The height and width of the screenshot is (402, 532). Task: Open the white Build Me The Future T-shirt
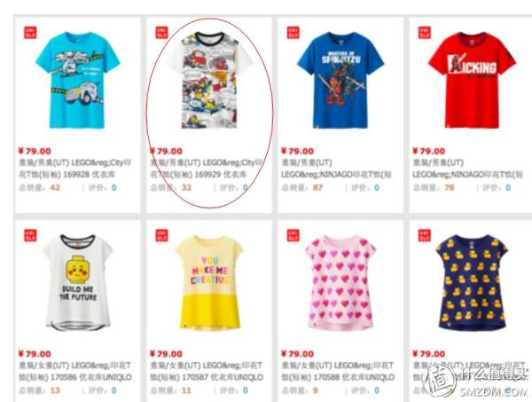pos(78,282)
